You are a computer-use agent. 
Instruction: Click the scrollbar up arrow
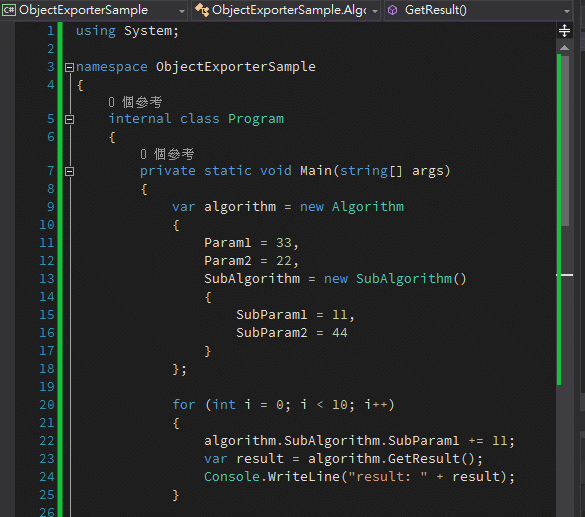click(x=564, y=48)
